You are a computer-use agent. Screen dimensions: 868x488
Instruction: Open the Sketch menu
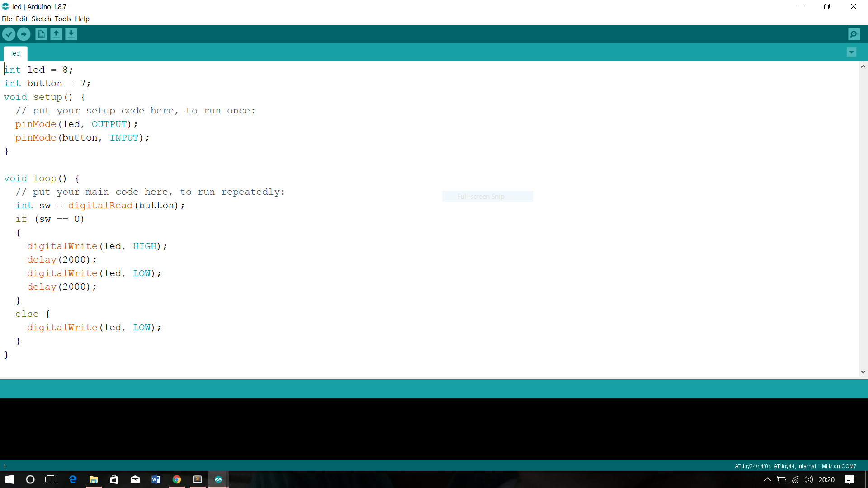click(41, 19)
